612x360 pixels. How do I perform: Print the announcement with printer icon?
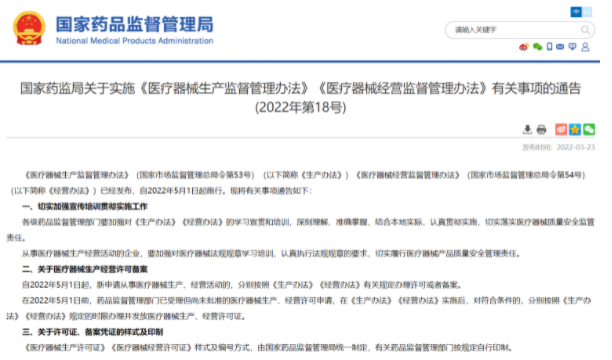pyautogui.click(x=541, y=129)
